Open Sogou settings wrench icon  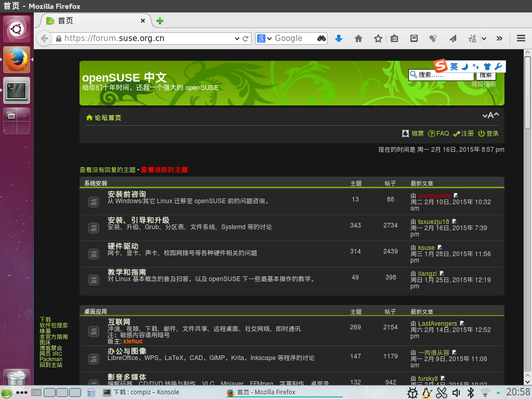(498, 66)
